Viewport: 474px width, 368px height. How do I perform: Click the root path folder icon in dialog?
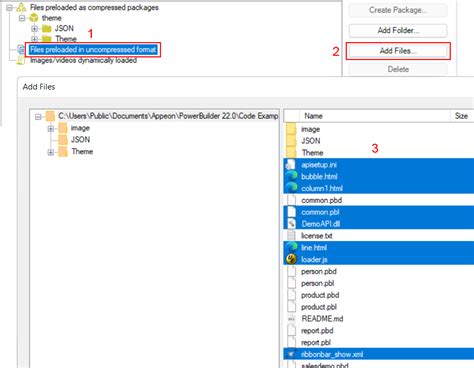pyautogui.click(x=50, y=116)
